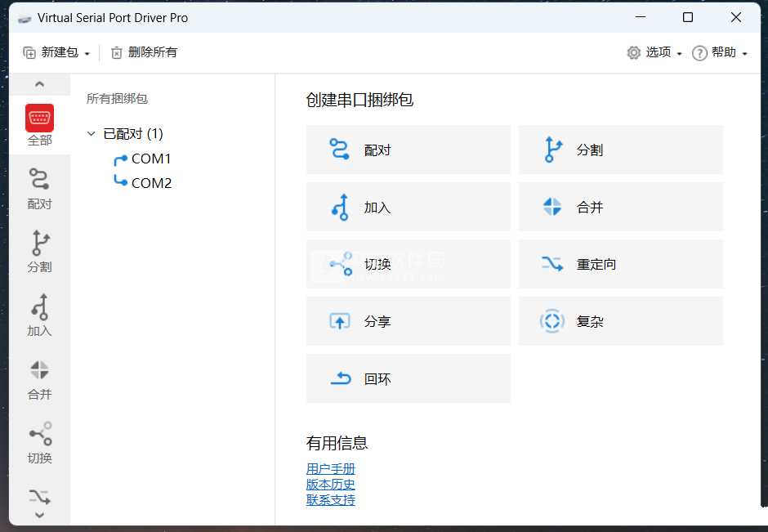Maximize the Virtual Serial Port Driver window

[688, 18]
